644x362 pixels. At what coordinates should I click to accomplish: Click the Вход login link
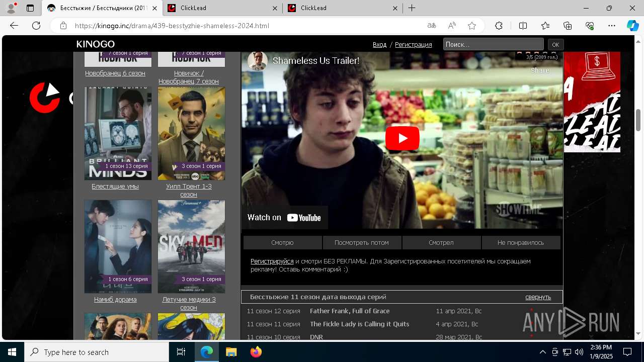click(x=379, y=44)
